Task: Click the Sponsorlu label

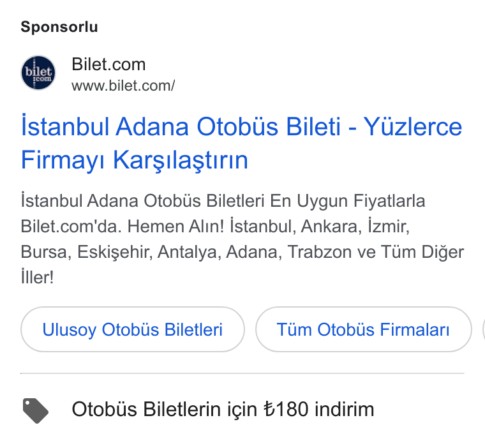Action: (59, 27)
